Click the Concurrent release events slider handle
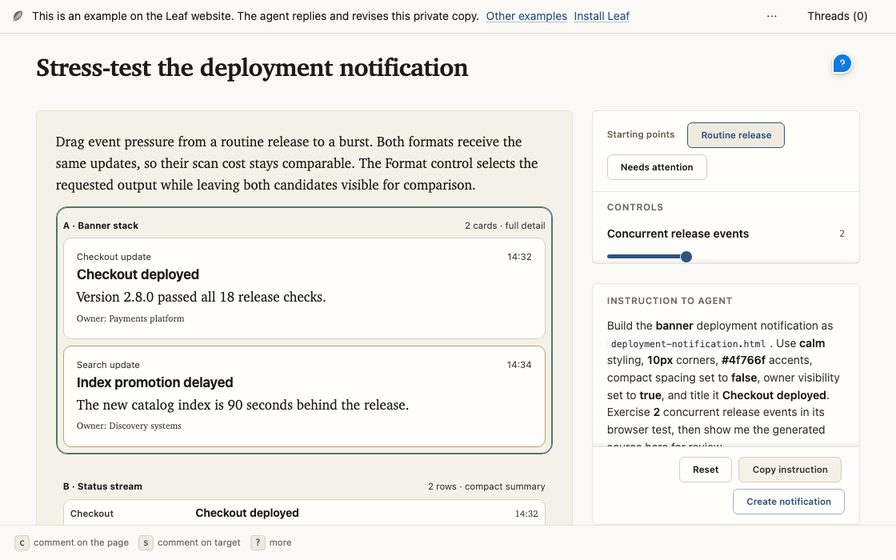 [686, 257]
